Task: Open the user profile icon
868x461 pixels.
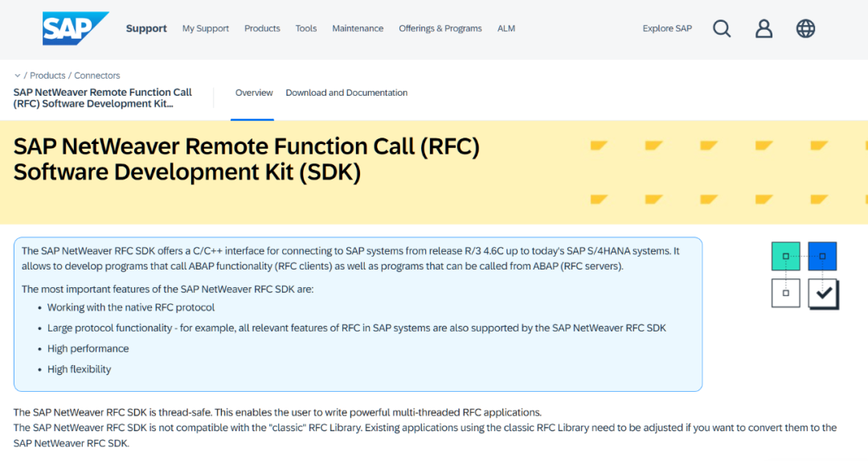Action: tap(764, 28)
